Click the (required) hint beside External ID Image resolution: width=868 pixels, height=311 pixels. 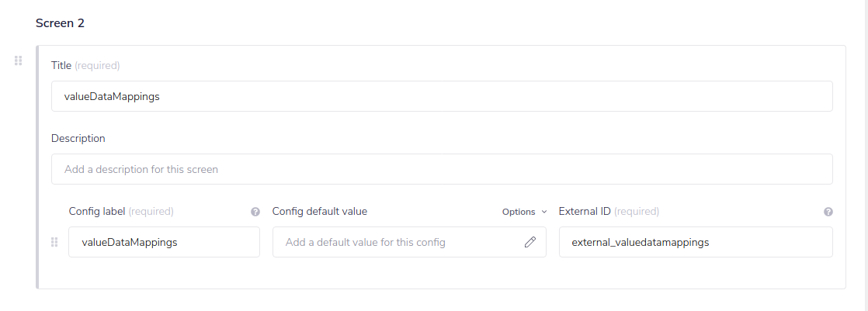[x=637, y=211]
